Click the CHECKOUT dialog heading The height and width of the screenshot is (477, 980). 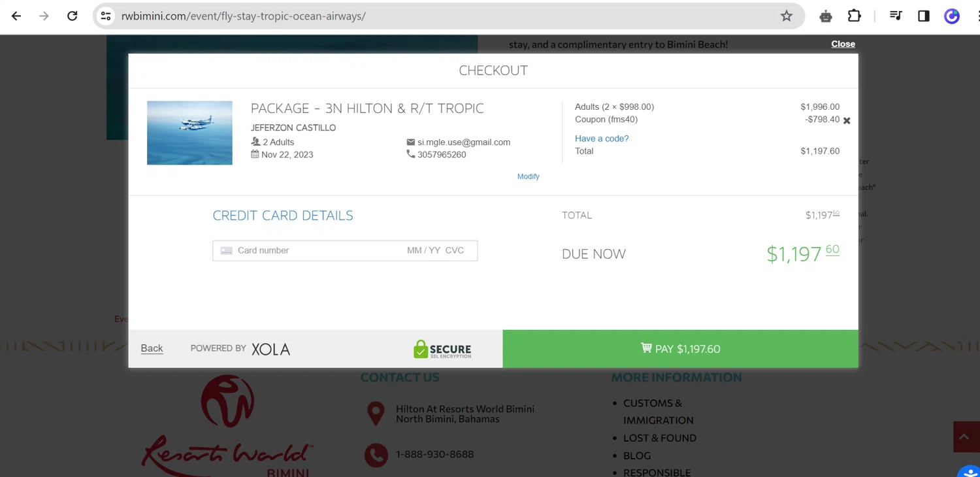tap(493, 71)
